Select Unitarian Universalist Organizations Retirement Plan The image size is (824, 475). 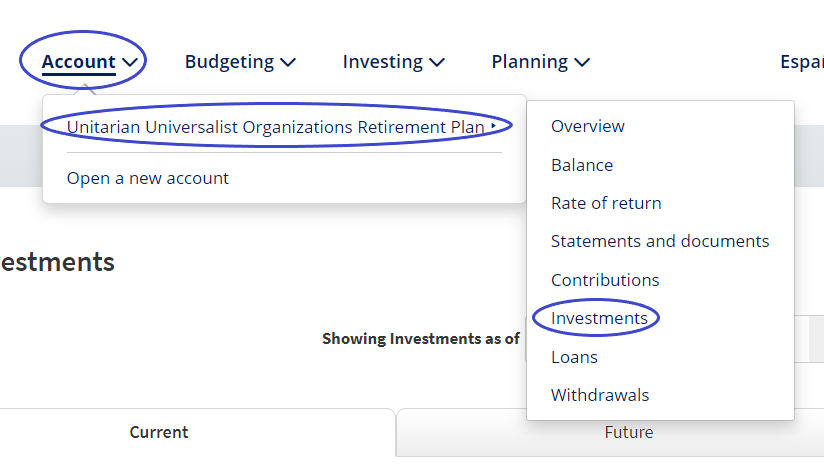pyautogui.click(x=275, y=127)
